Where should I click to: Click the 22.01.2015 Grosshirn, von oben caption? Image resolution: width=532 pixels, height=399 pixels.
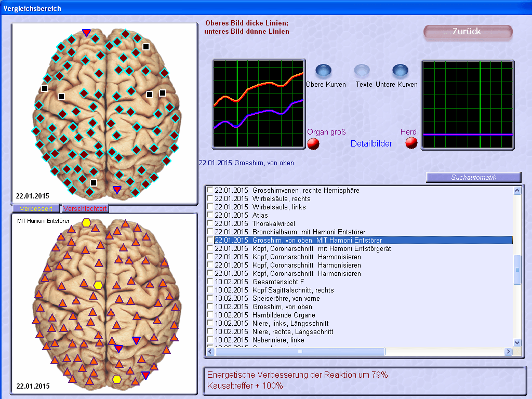(x=246, y=163)
